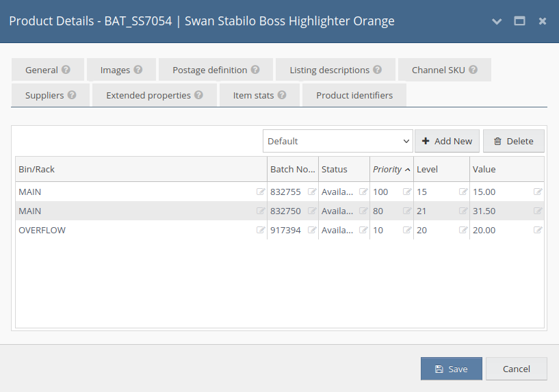Screen dimensions: 559x392
Task: Edit priority 100 pencil icon
Action: [407, 192]
